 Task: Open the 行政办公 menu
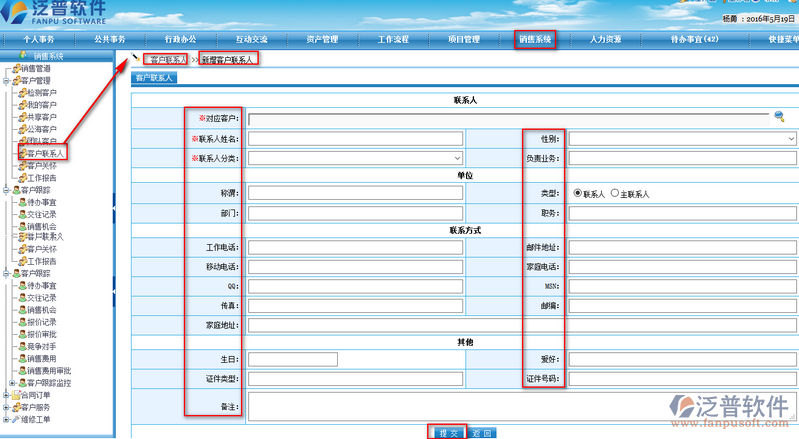point(180,39)
